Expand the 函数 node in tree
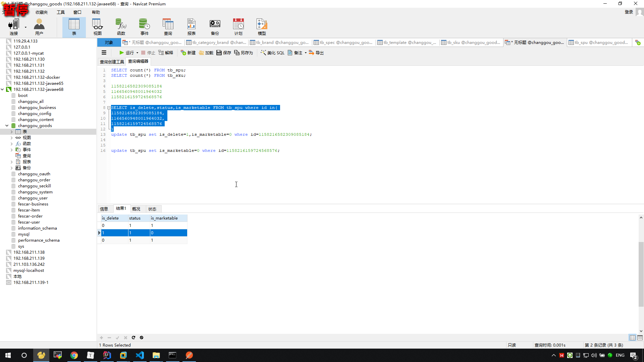The image size is (644, 362). (x=12, y=144)
